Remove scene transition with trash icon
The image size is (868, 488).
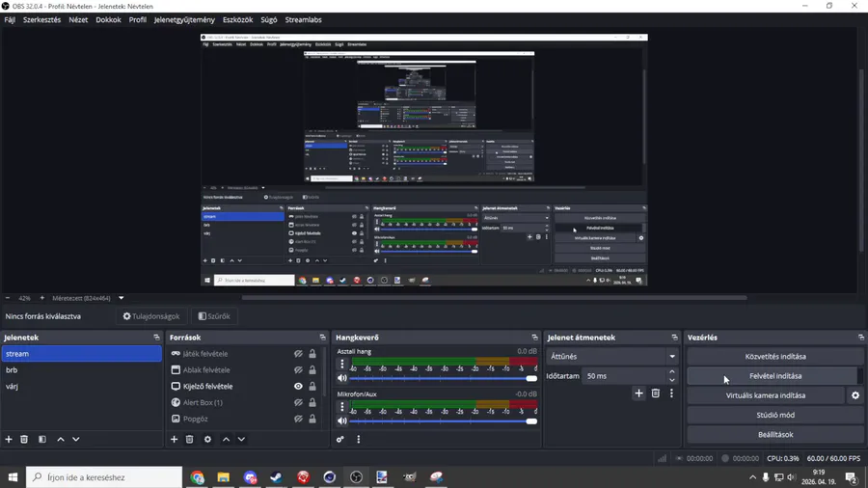(x=656, y=393)
